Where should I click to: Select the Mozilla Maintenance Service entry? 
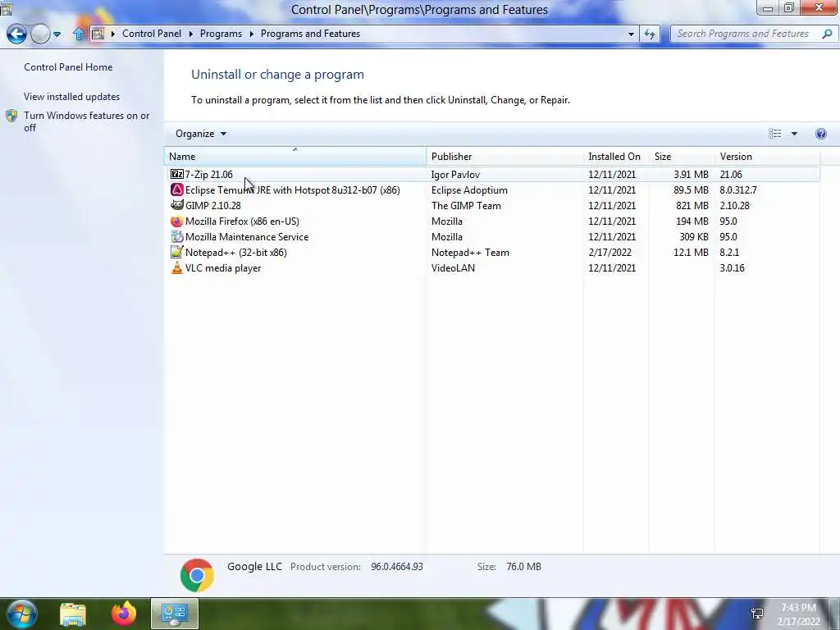(492, 237)
